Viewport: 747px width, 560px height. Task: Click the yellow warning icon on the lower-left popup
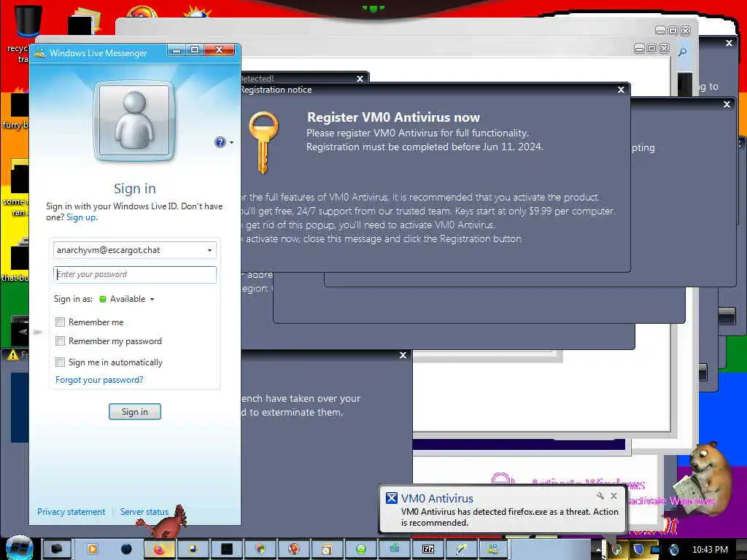[x=13, y=355]
